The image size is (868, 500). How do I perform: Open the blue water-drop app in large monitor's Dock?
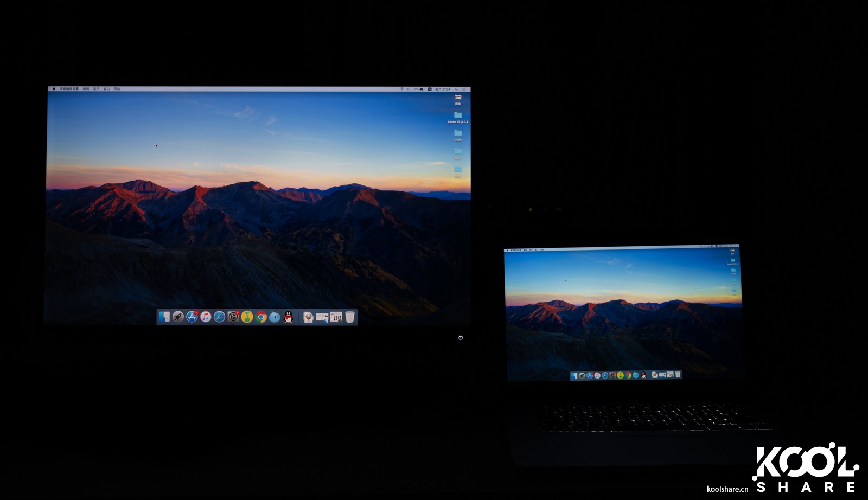pos(275,317)
